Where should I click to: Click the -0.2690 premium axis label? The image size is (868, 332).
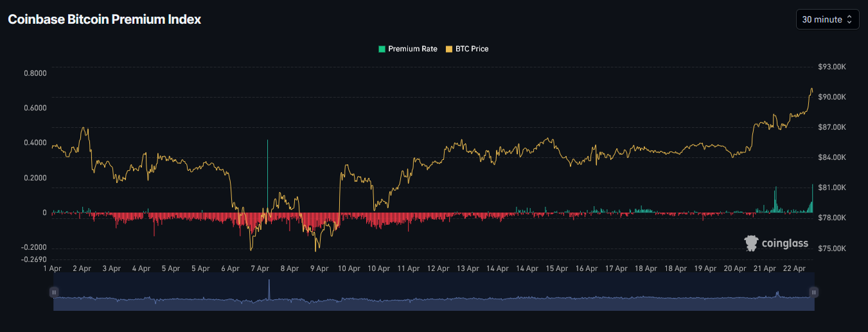click(35, 259)
